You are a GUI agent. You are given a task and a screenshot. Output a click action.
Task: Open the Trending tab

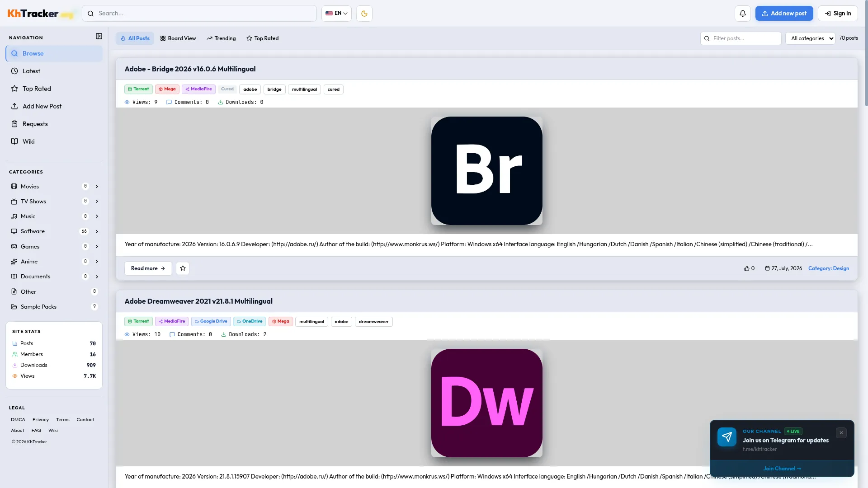(221, 38)
